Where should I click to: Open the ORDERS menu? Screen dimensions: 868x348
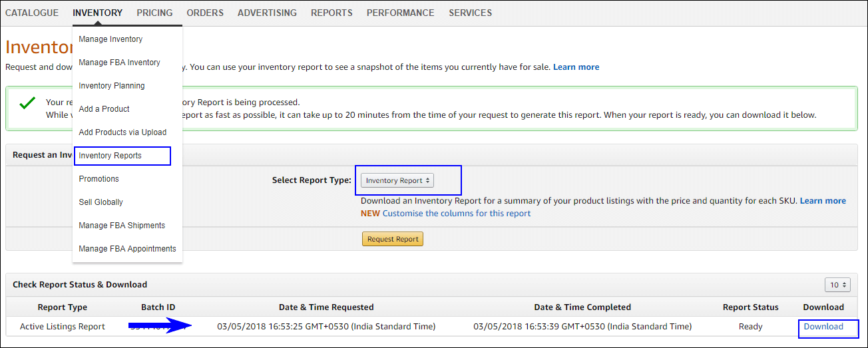click(x=205, y=13)
